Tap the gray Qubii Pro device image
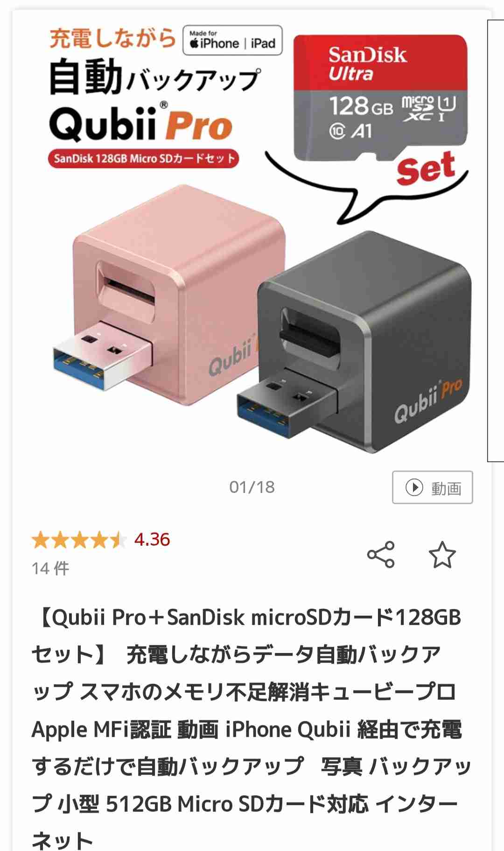Image resolution: width=504 pixels, height=851 pixels. (355, 343)
